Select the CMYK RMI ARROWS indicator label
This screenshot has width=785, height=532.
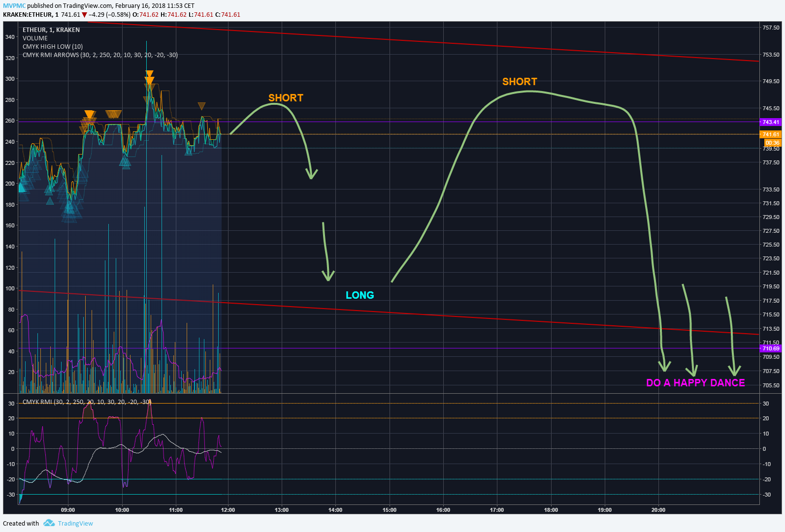100,55
